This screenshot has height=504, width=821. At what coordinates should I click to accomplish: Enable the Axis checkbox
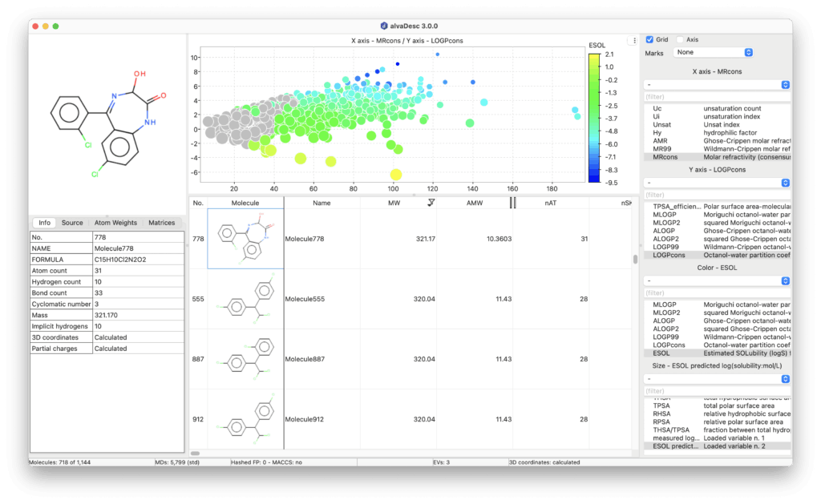pos(681,39)
